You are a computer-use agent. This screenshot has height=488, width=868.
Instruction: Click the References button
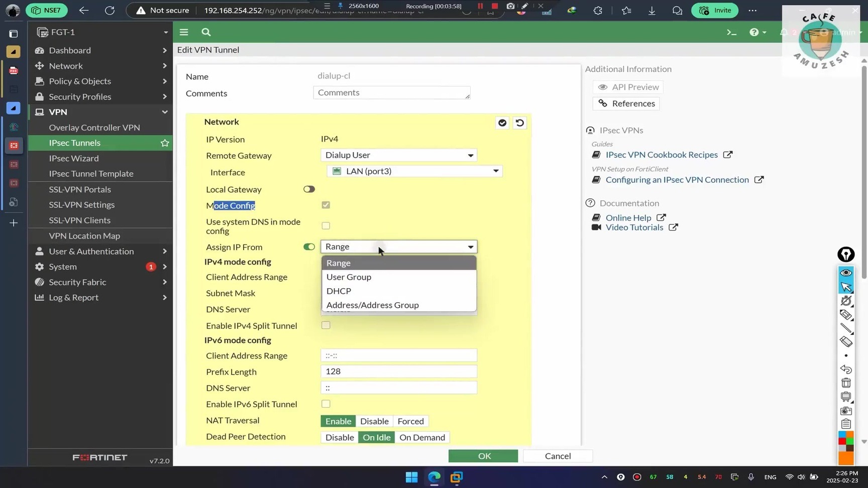coord(626,103)
